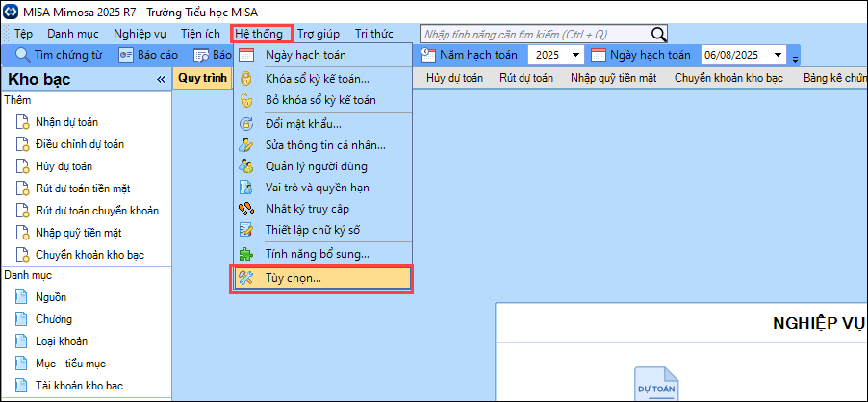Viewport: 868px width, 402px height.
Task: Click the MISA application logo in title bar
Action: click(11, 13)
